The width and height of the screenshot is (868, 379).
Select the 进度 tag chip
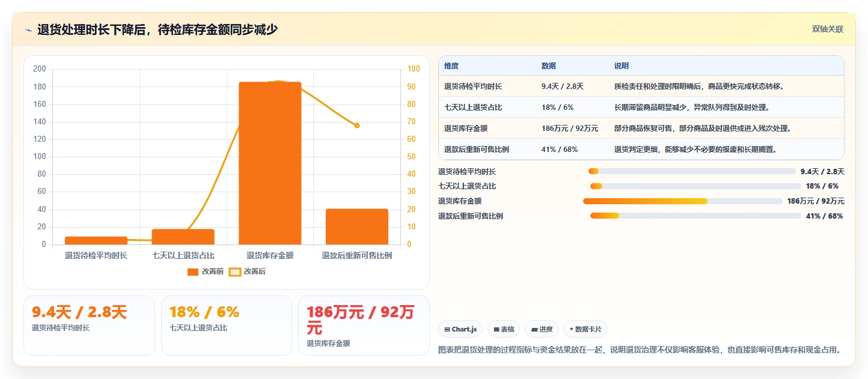(x=542, y=329)
